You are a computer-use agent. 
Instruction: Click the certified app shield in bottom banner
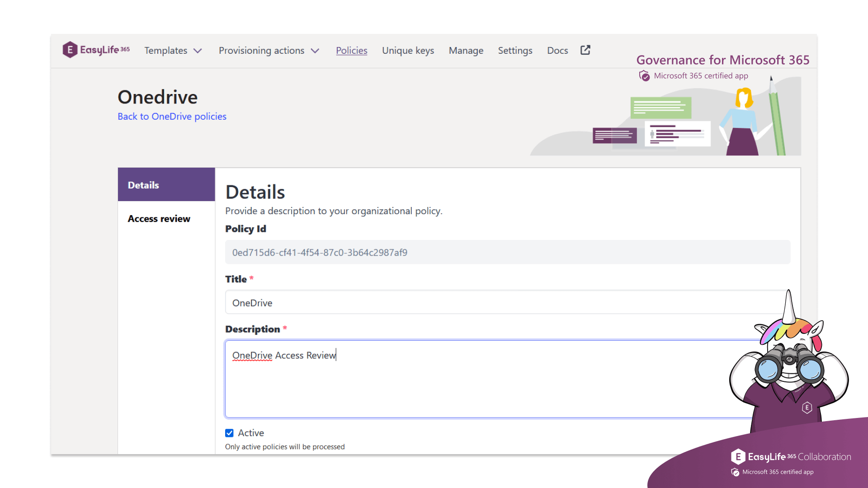click(x=735, y=472)
